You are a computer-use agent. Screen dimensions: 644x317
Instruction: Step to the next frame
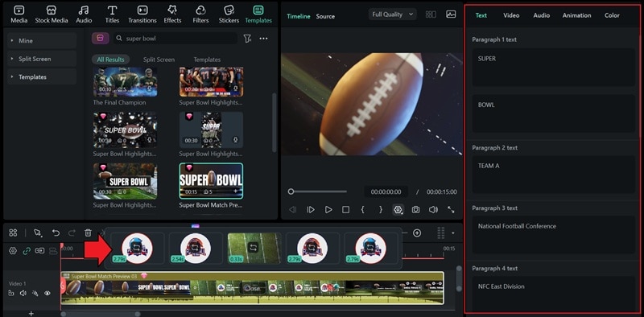(311, 210)
